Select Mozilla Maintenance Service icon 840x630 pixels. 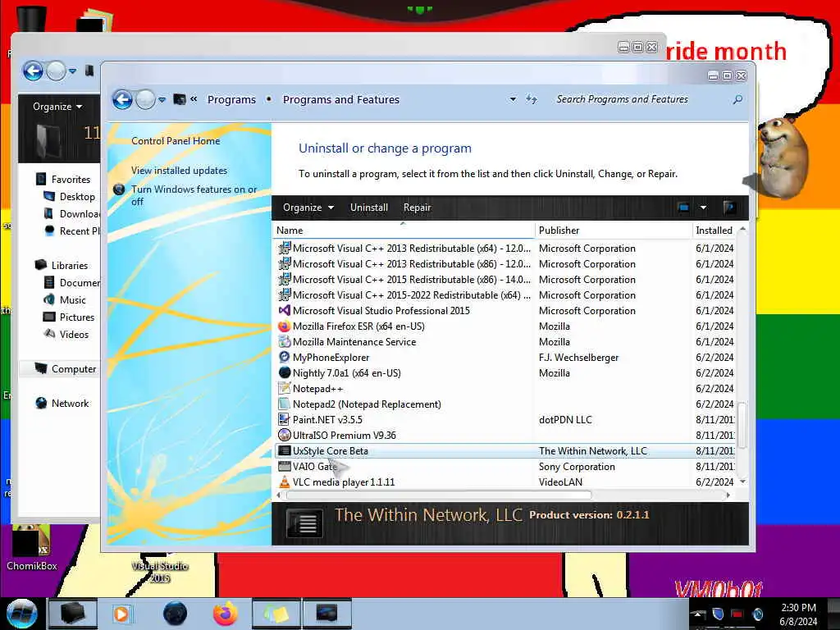(x=285, y=342)
